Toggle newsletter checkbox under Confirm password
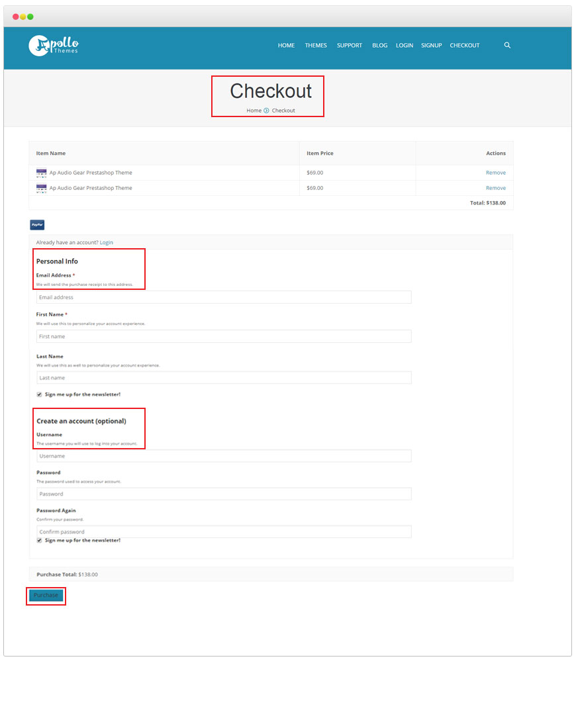This screenshot has height=728, width=576. coord(39,540)
